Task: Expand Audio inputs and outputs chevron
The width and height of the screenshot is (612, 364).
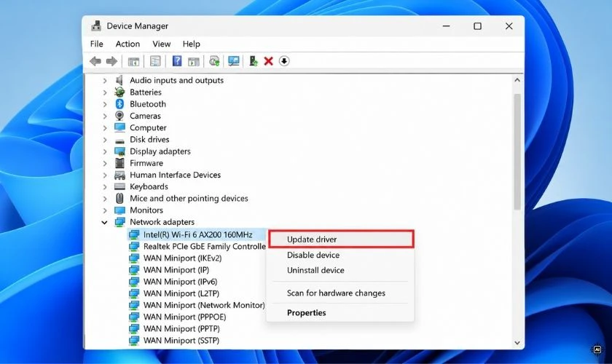Action: (x=105, y=80)
